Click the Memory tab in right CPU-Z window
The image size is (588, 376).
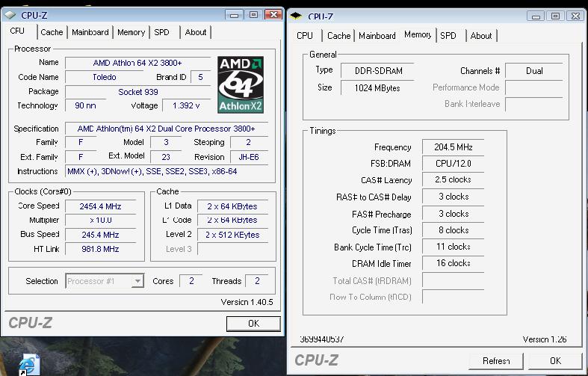tap(418, 34)
